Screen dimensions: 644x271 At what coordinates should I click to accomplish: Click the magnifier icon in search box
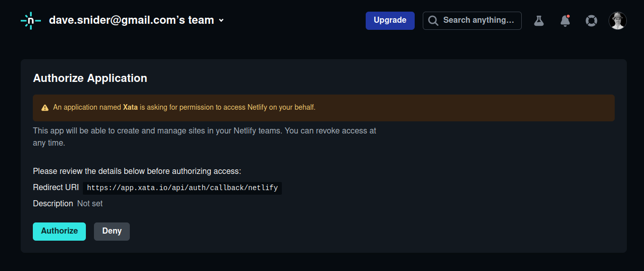click(x=433, y=21)
